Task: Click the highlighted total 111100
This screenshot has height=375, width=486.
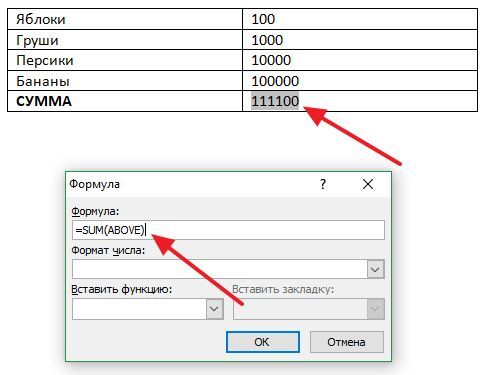Action: [x=275, y=101]
